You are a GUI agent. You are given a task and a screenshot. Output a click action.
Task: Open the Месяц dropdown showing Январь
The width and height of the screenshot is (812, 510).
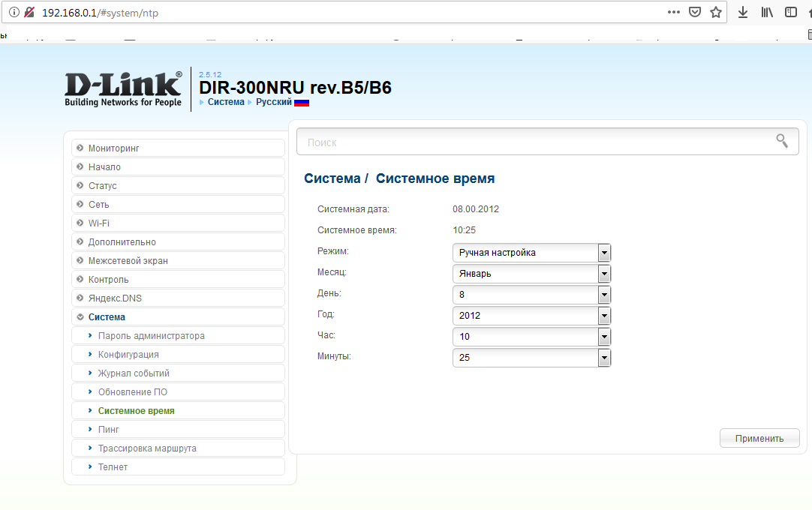click(x=531, y=274)
